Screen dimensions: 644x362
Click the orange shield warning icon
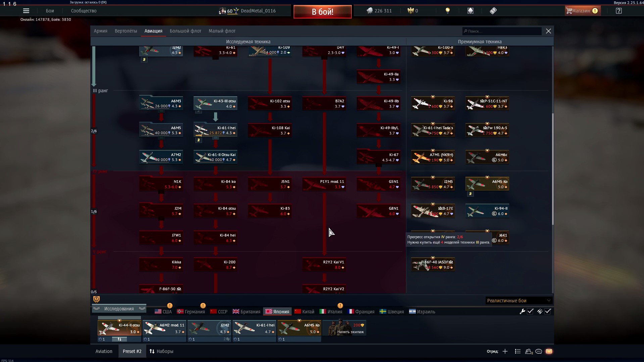pyautogui.click(x=96, y=299)
